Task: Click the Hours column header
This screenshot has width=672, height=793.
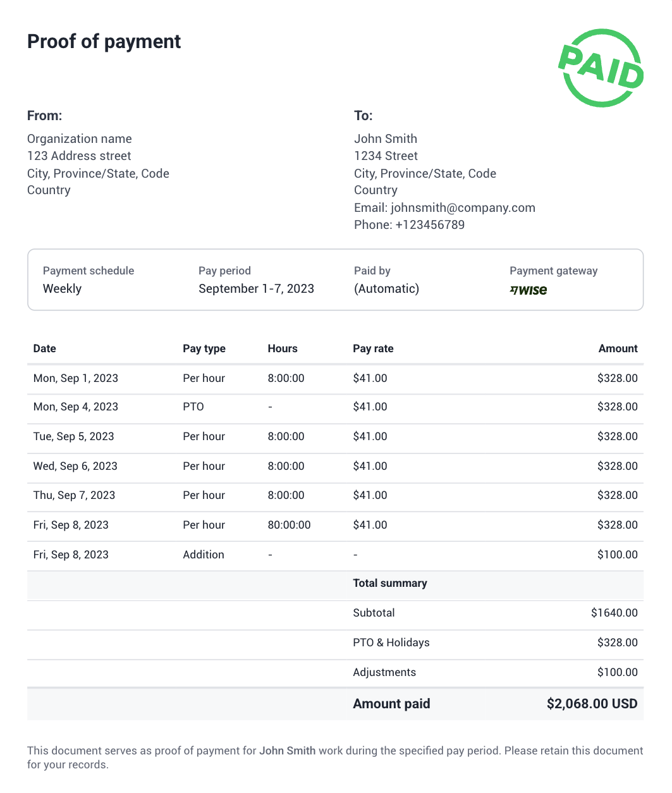Action: click(x=283, y=348)
